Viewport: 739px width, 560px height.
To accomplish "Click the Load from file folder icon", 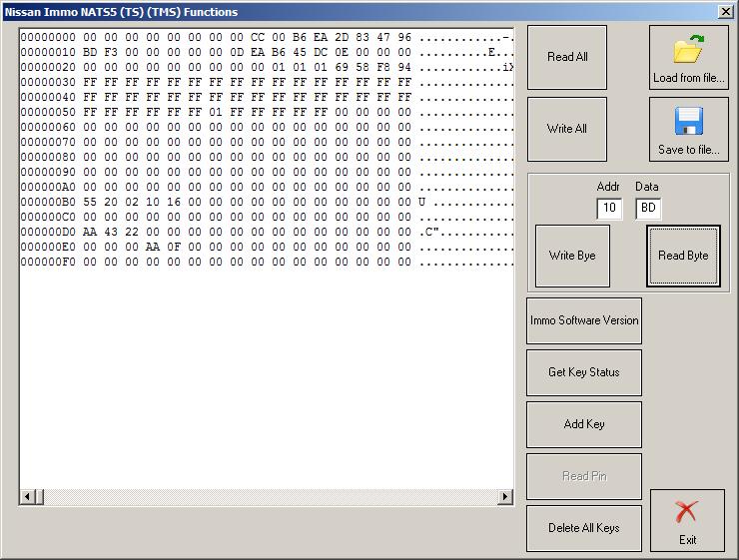I will (x=689, y=50).
